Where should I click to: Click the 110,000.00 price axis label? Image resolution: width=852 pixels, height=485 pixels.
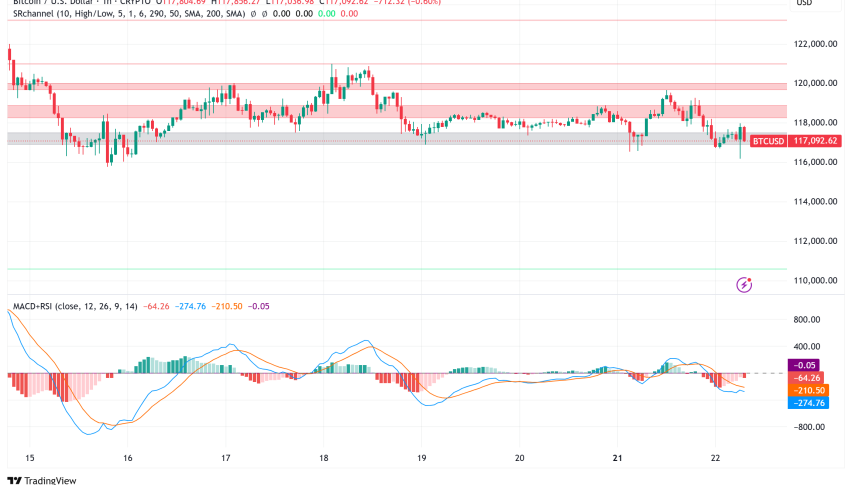815,280
